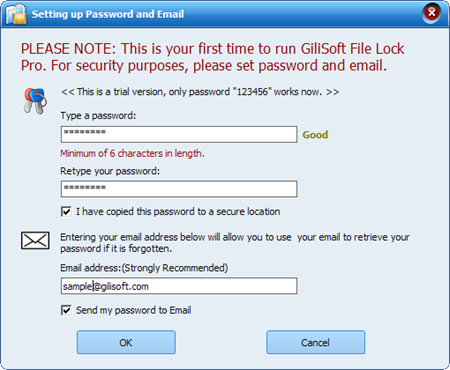This screenshot has width=450, height=370.
Task: Confirm settings with the OK button
Action: 126,342
